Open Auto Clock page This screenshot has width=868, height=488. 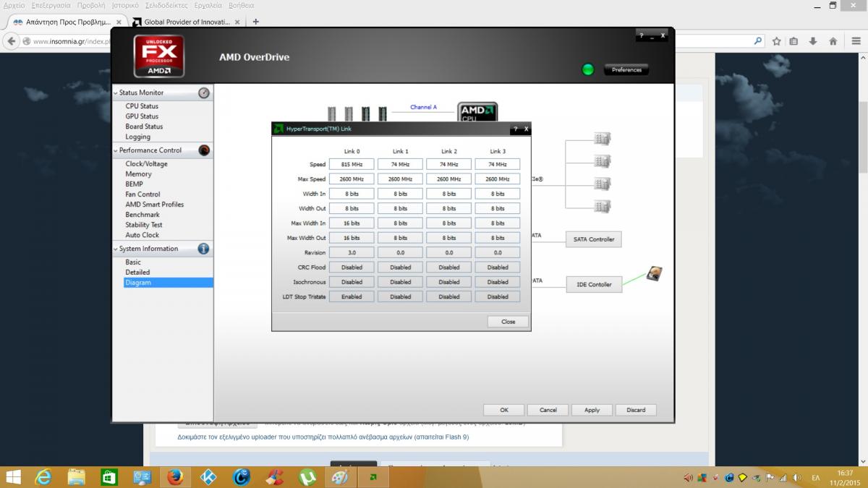142,235
